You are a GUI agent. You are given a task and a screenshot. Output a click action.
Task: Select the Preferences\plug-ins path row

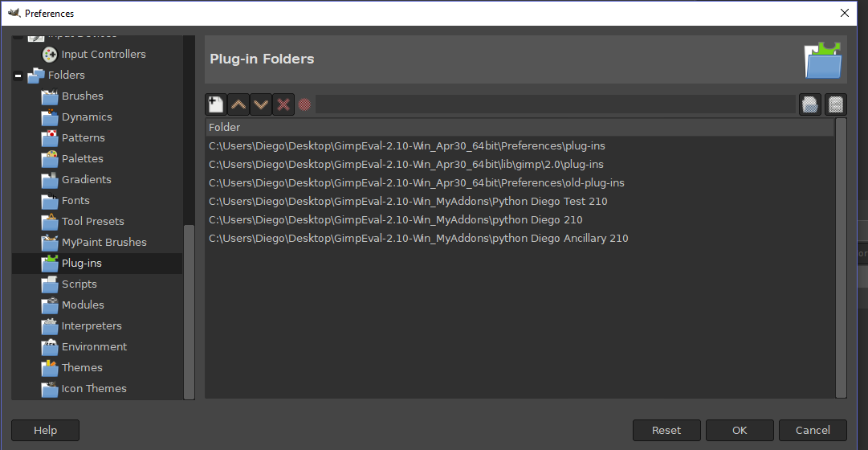(520, 146)
